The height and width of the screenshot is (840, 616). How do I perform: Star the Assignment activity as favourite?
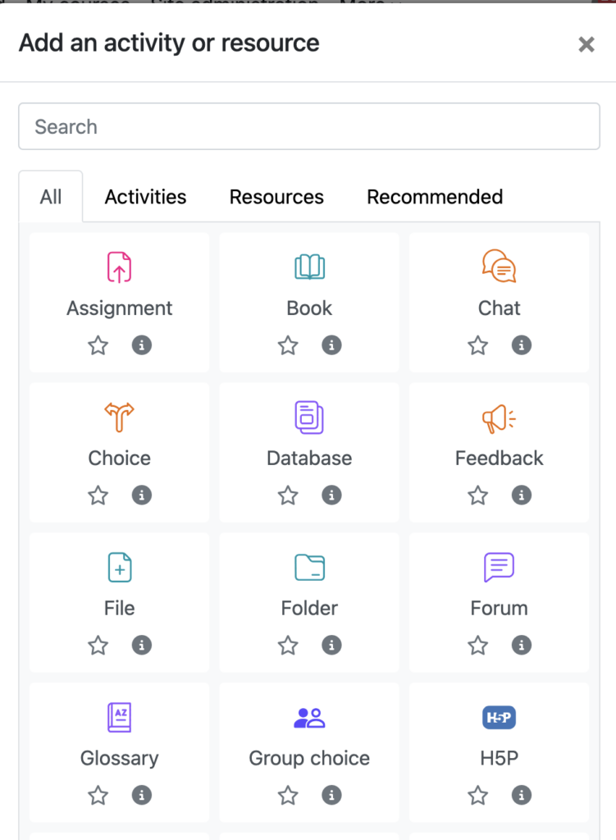[98, 345]
